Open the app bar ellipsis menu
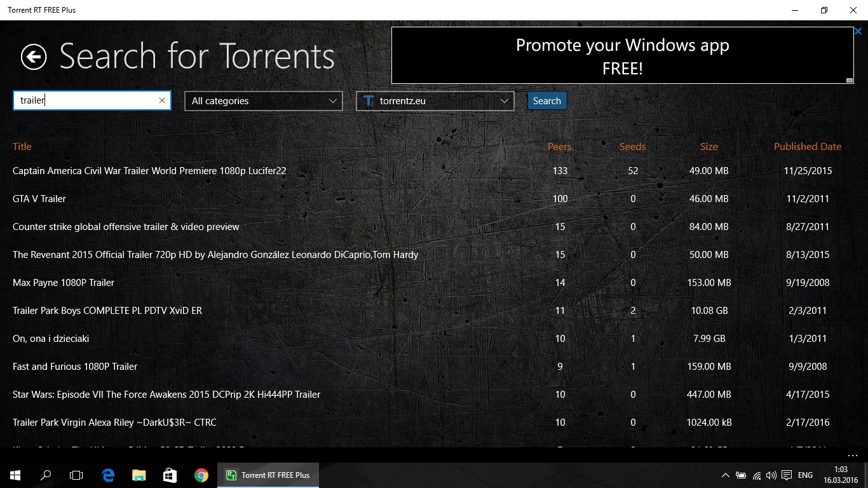The image size is (868, 488). (852, 456)
